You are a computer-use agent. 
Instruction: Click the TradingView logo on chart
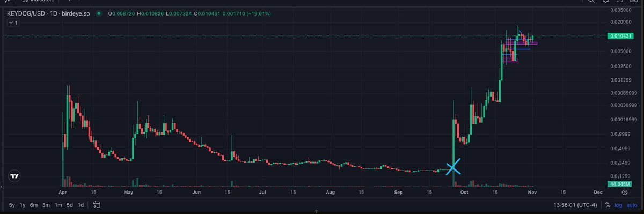click(x=14, y=176)
